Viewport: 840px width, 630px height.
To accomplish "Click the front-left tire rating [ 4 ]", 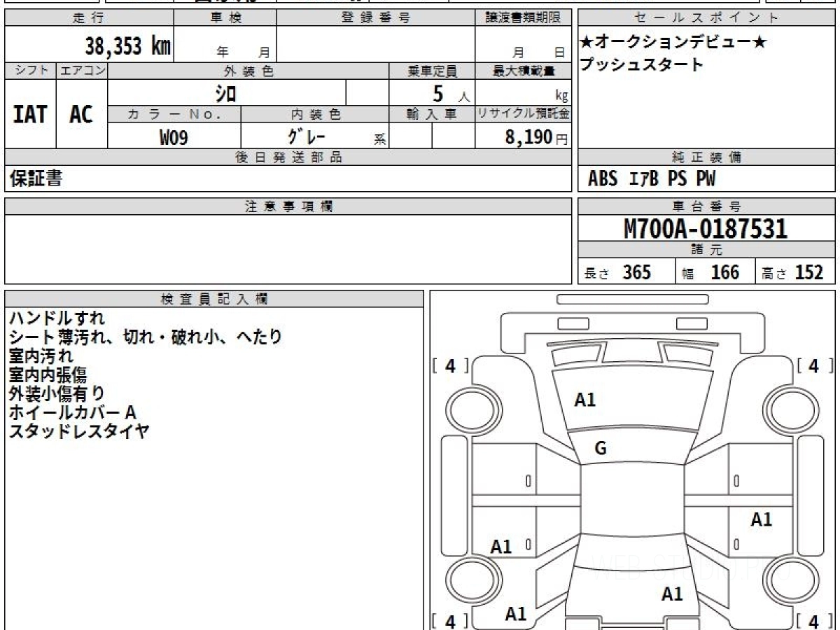I will pos(450,365).
